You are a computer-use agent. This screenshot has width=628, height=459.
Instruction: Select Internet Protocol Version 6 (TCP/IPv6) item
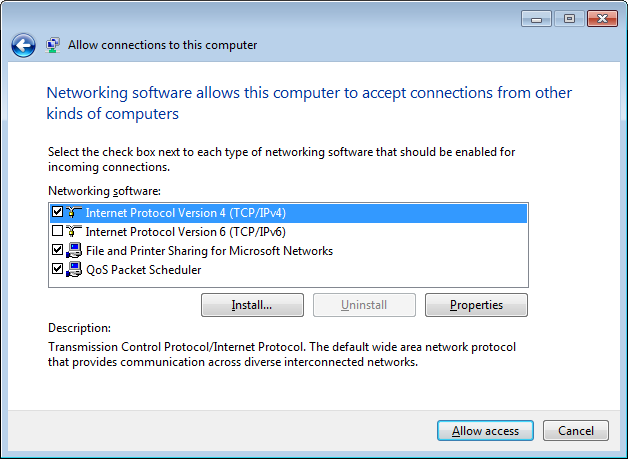185,232
